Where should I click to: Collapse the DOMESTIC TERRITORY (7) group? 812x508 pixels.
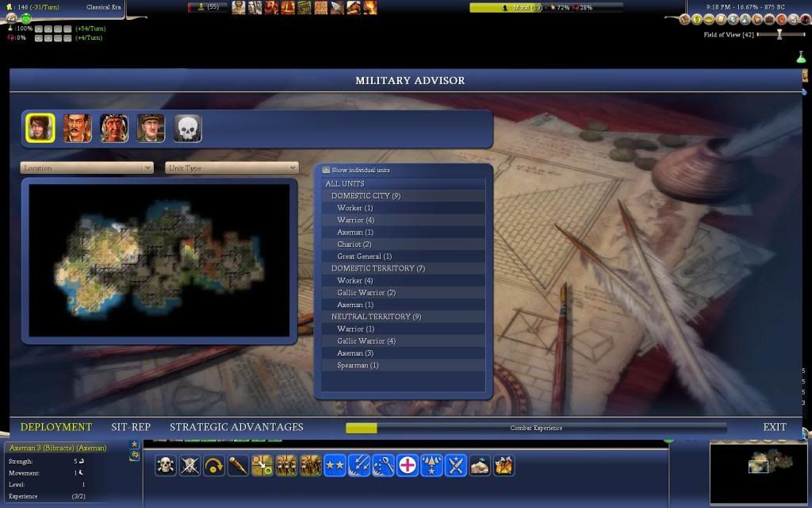pos(404,268)
